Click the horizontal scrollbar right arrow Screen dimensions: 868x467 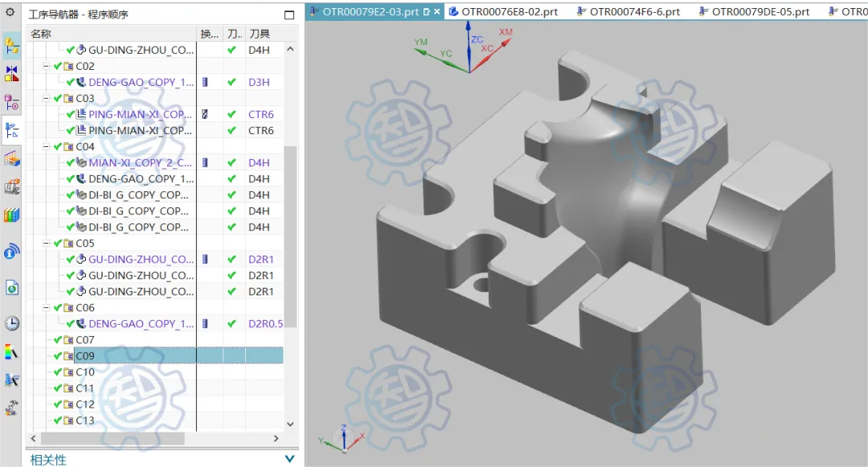[x=276, y=438]
